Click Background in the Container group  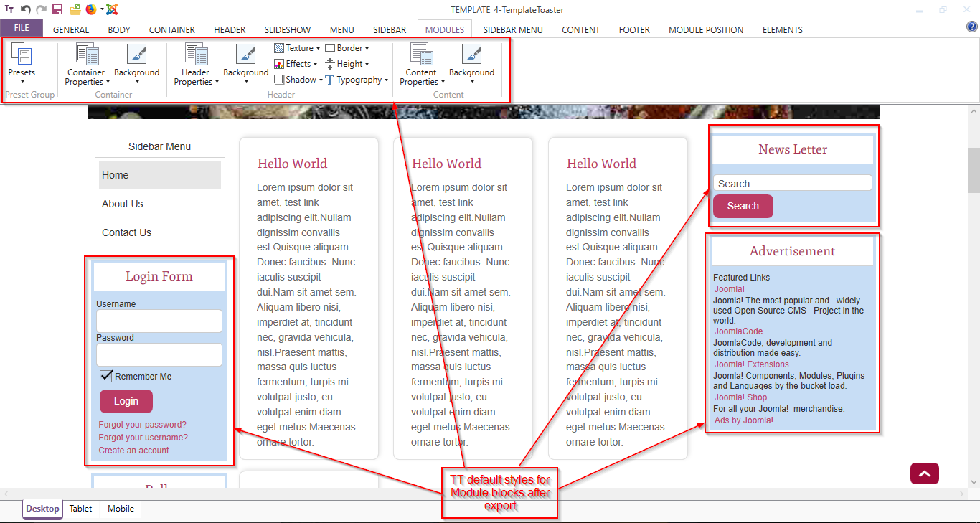click(x=136, y=65)
